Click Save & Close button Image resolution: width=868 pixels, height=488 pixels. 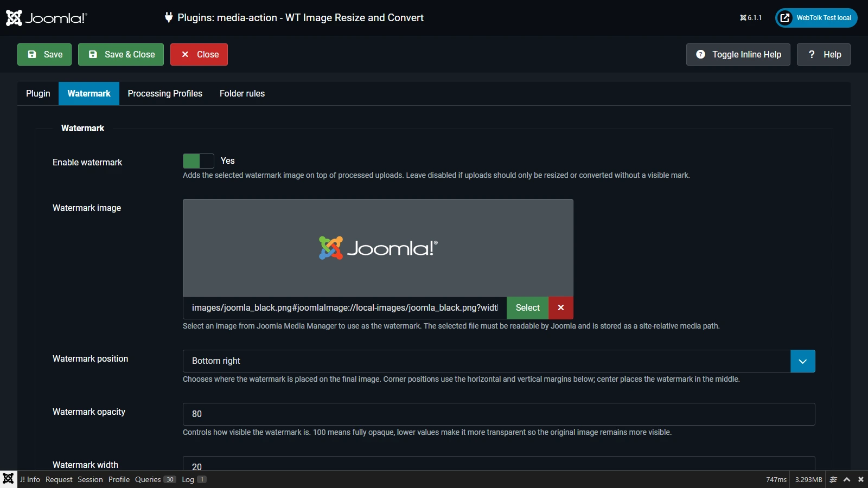pyautogui.click(x=121, y=54)
